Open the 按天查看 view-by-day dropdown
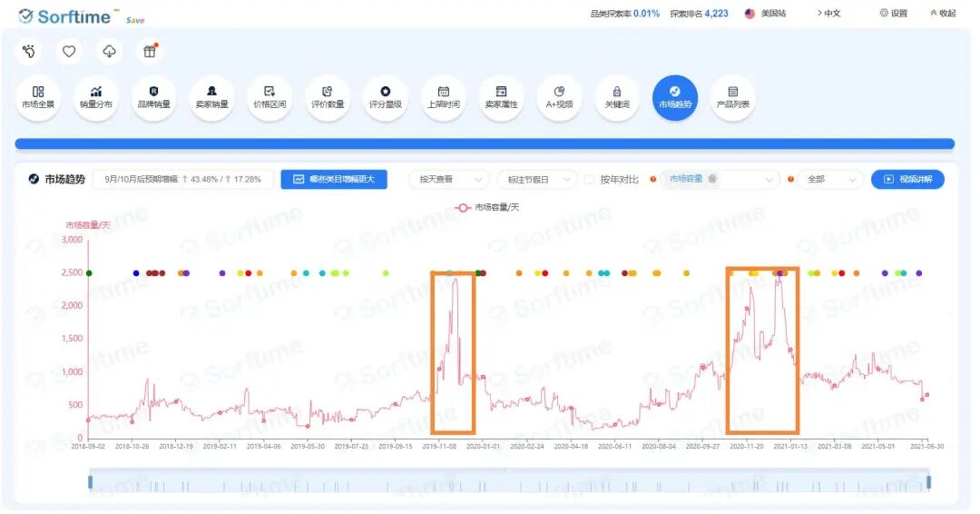980x514 pixels. 449,180
